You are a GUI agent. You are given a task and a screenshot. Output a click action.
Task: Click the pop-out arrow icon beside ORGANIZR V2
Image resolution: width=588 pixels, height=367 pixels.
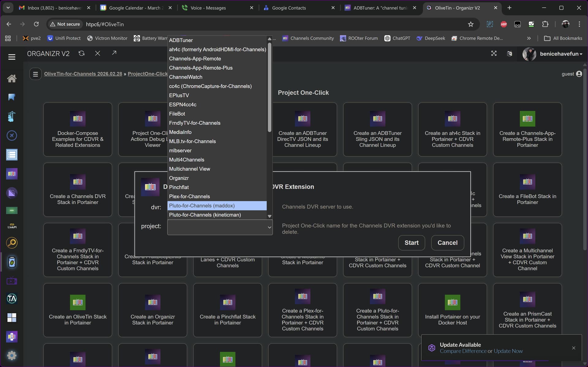coord(114,53)
